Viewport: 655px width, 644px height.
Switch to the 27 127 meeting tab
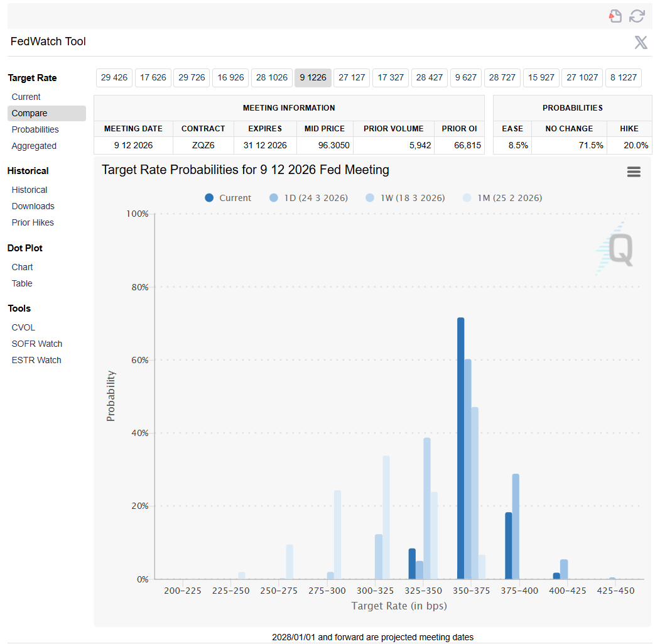(352, 78)
